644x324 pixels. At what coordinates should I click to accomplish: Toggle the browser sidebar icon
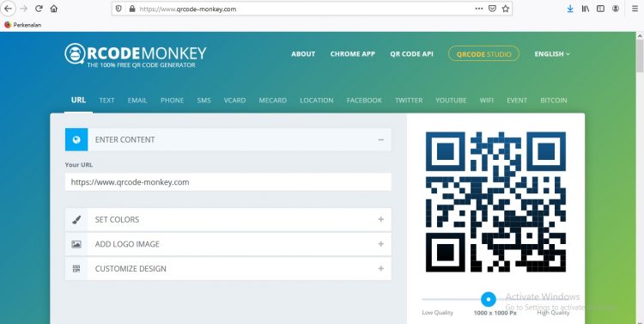click(x=600, y=9)
